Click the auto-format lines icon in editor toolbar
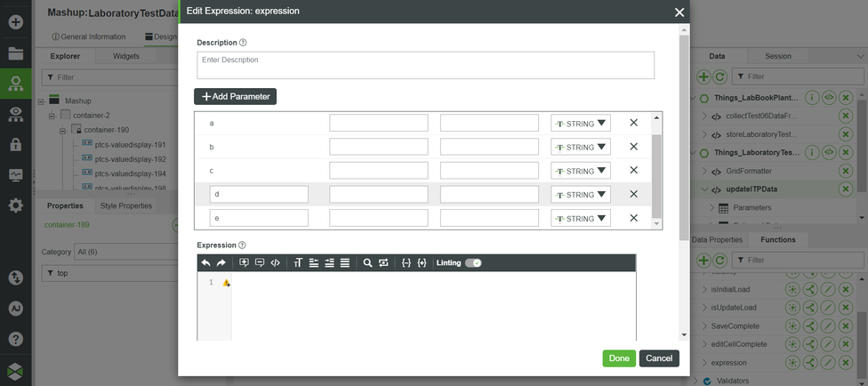868x386 pixels. (x=345, y=263)
